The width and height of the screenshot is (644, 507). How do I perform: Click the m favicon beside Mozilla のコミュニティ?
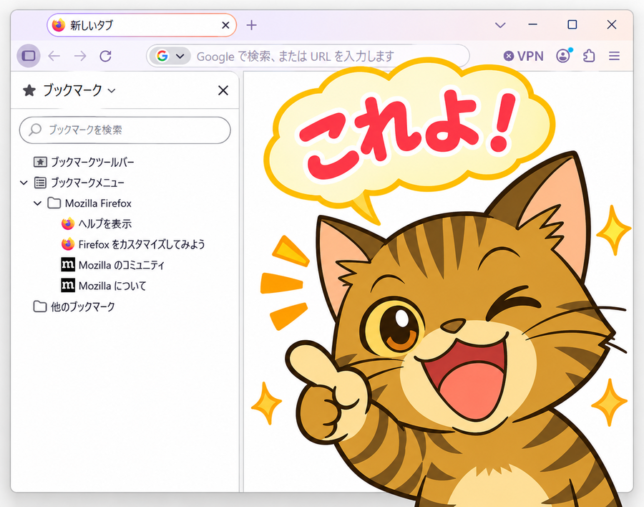[x=68, y=265]
